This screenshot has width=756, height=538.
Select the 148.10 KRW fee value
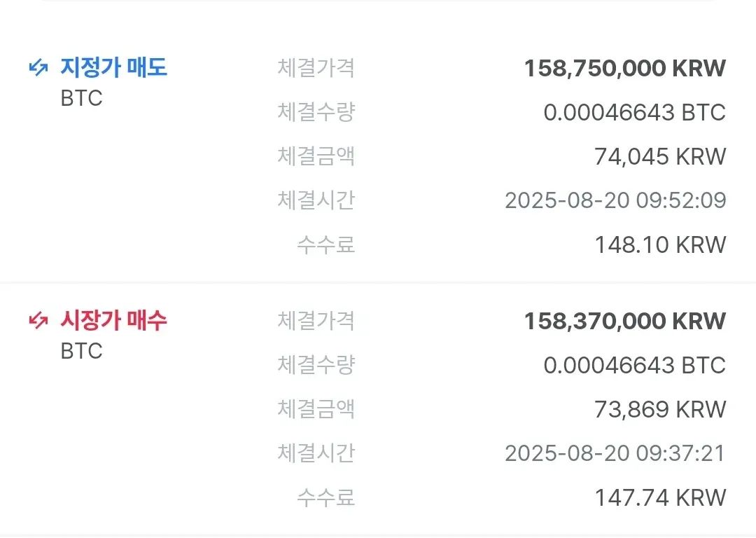660,244
